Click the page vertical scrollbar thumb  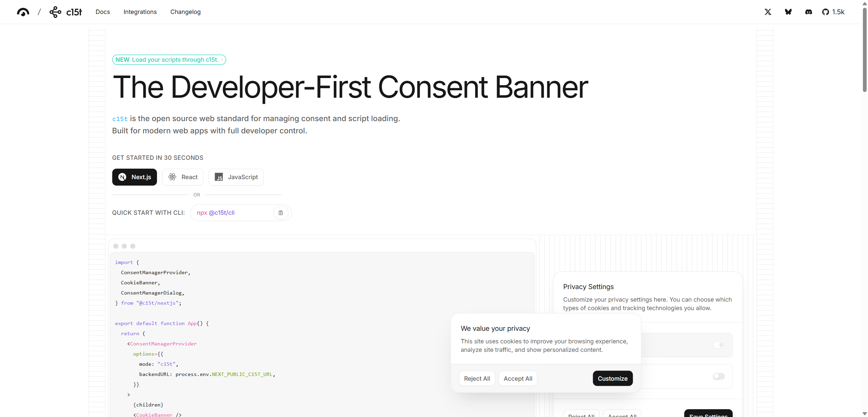pyautogui.click(x=864, y=49)
